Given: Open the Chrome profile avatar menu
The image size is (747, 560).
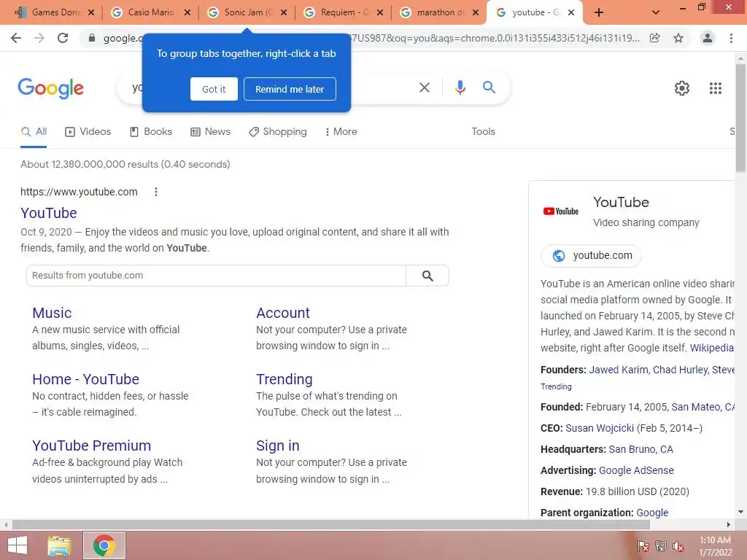Looking at the screenshot, I should click(x=708, y=38).
